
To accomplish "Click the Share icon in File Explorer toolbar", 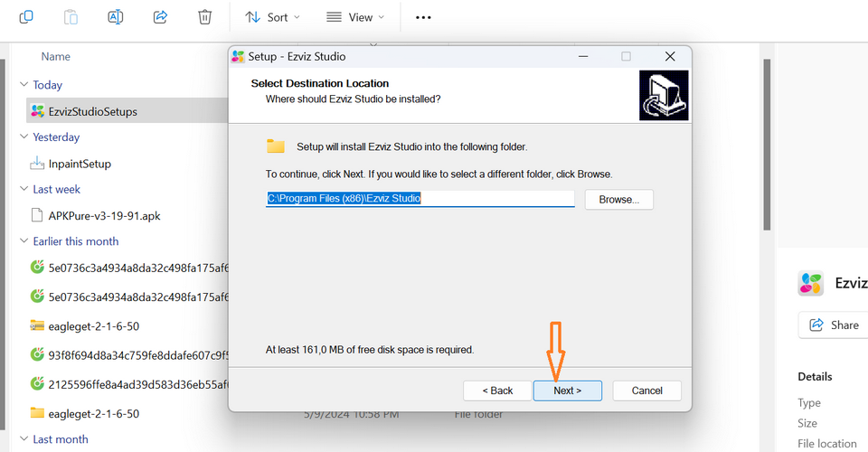I will [160, 17].
